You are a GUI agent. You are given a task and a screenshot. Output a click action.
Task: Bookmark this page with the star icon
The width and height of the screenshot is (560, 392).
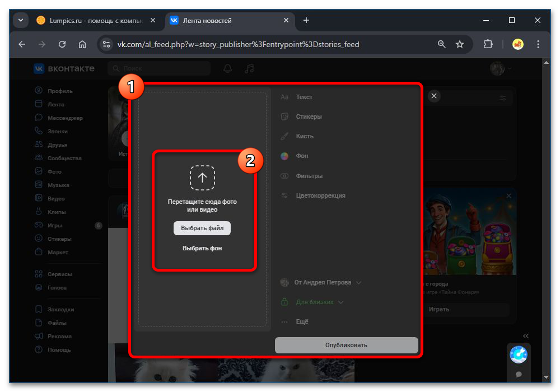click(x=460, y=44)
